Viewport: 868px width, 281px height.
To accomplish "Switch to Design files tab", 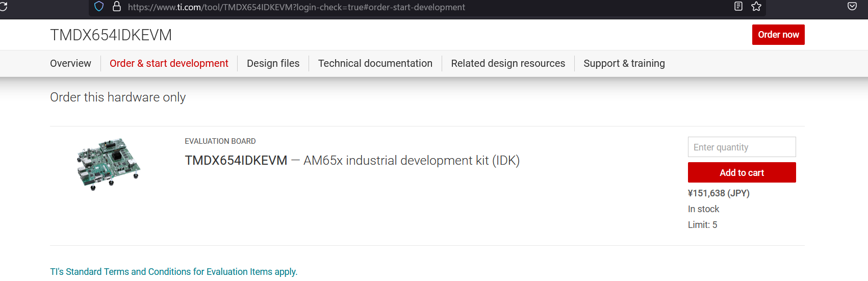I will pyautogui.click(x=273, y=63).
